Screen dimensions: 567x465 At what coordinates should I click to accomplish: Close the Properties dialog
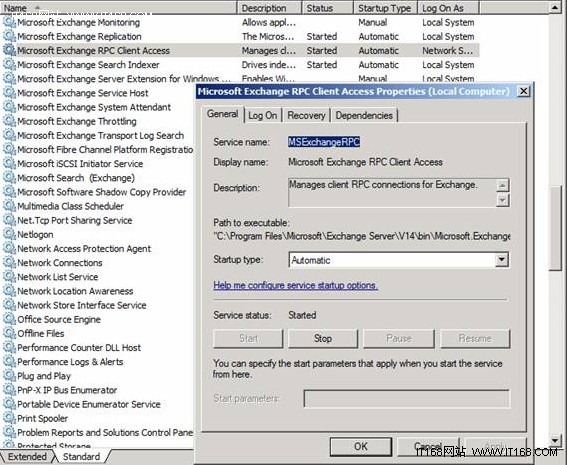[x=524, y=91]
